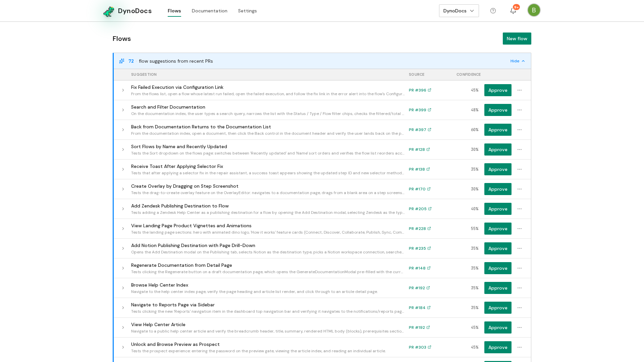Open more options for Receive Toast row
The image size is (644, 362).
point(520,169)
